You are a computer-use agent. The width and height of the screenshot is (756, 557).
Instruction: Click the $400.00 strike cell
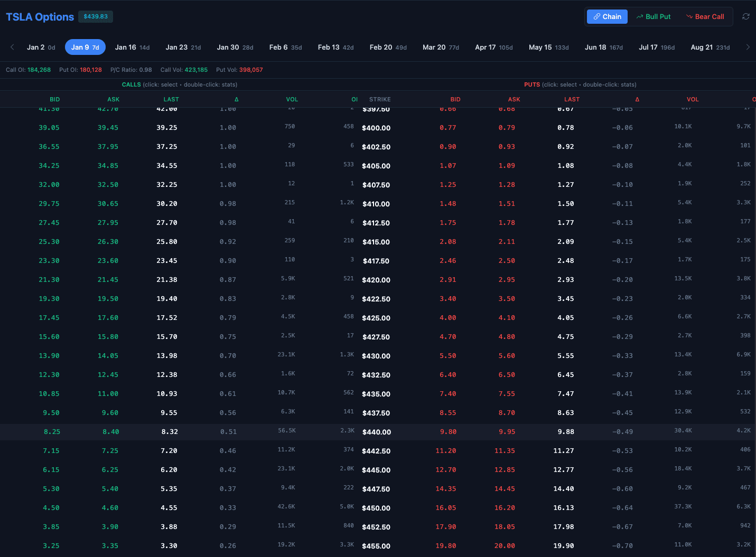click(x=376, y=128)
